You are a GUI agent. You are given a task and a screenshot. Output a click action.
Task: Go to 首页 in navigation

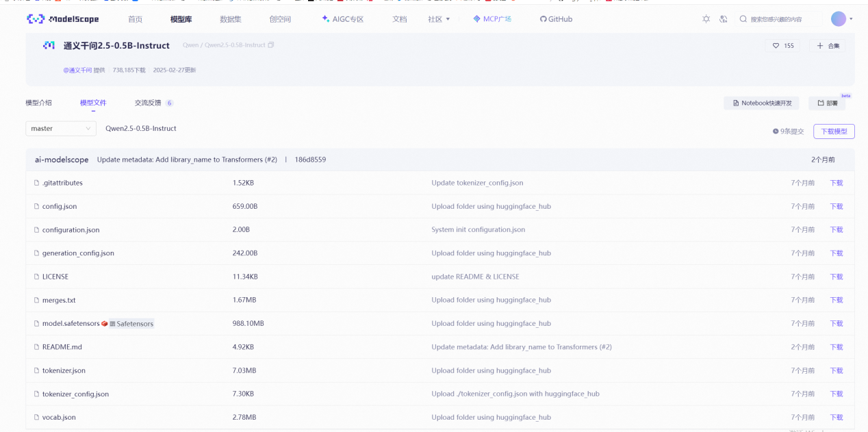click(x=136, y=19)
